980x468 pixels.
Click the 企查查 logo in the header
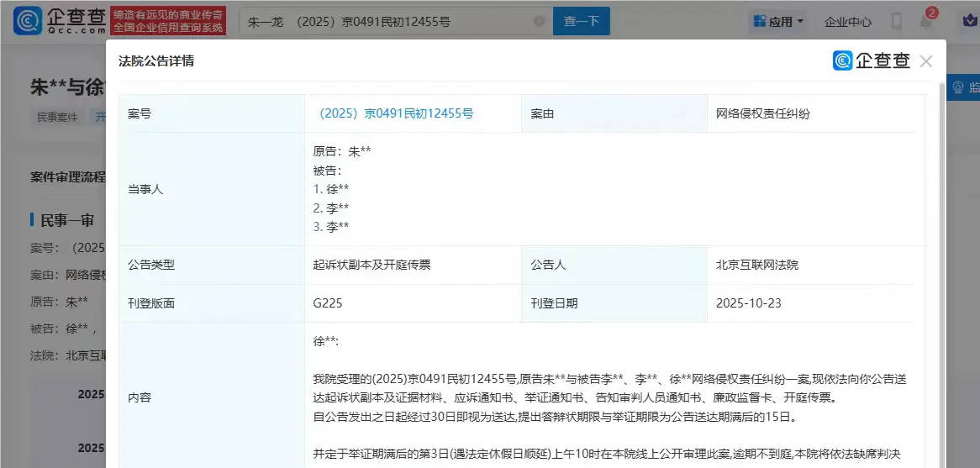tap(59, 21)
